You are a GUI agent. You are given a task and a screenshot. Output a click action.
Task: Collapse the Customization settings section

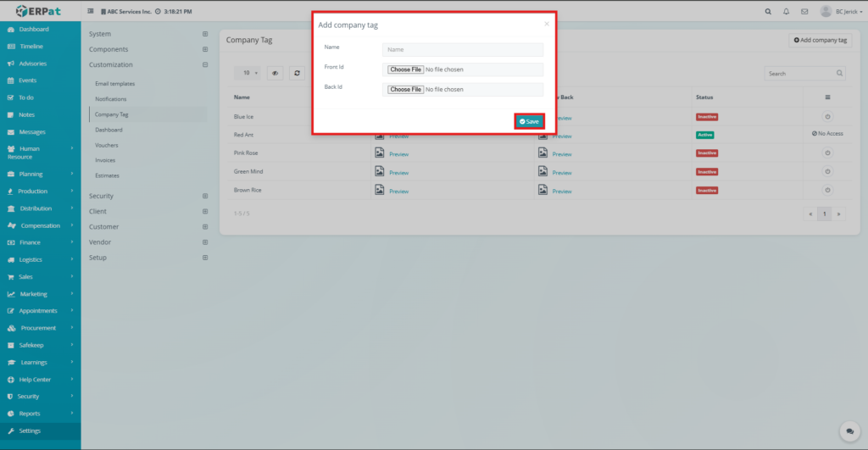pos(205,64)
